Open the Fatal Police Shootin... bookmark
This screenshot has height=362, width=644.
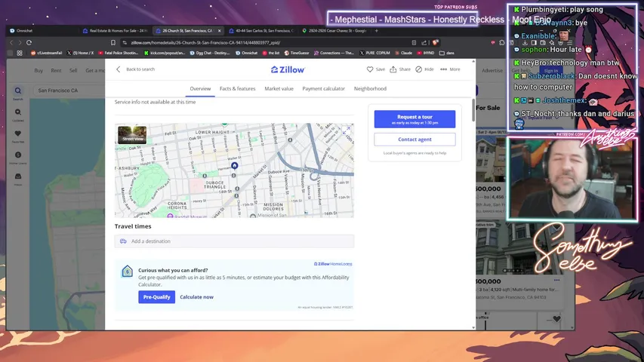118,53
